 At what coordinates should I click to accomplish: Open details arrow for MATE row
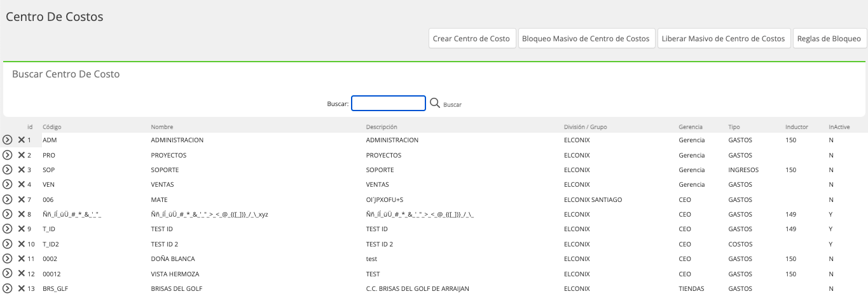coord(8,199)
